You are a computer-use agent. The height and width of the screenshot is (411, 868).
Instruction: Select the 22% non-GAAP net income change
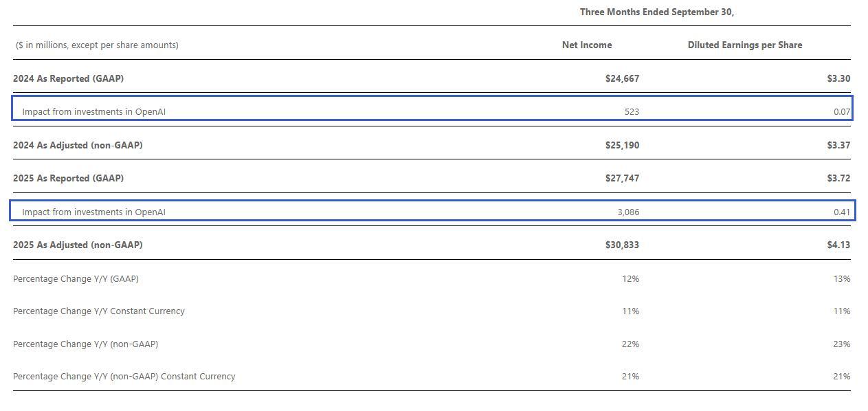pyautogui.click(x=630, y=344)
